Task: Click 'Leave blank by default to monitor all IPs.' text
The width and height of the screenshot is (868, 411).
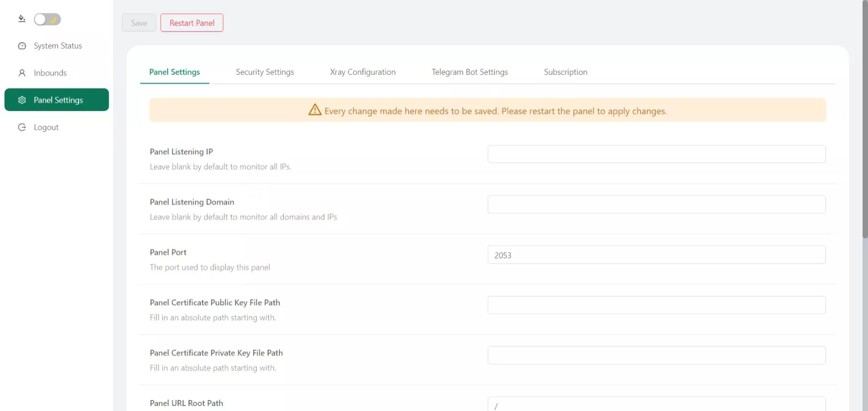Action: point(221,167)
